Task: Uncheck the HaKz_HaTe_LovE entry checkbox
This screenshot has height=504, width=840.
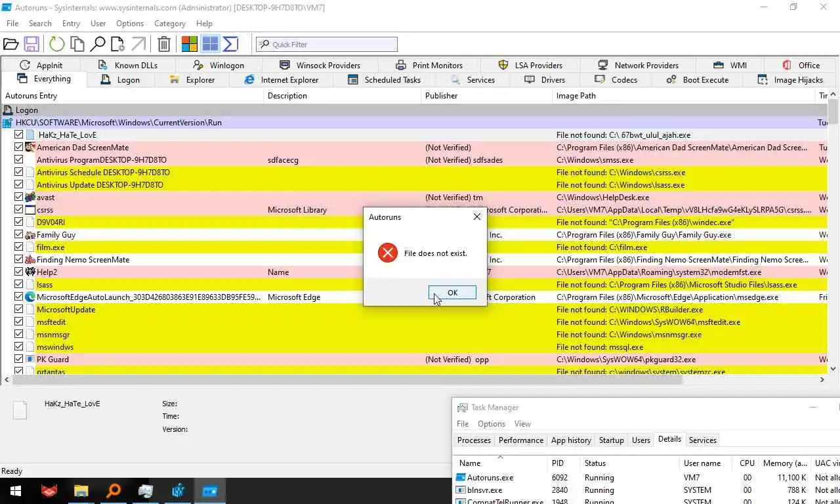Action: tap(18, 135)
